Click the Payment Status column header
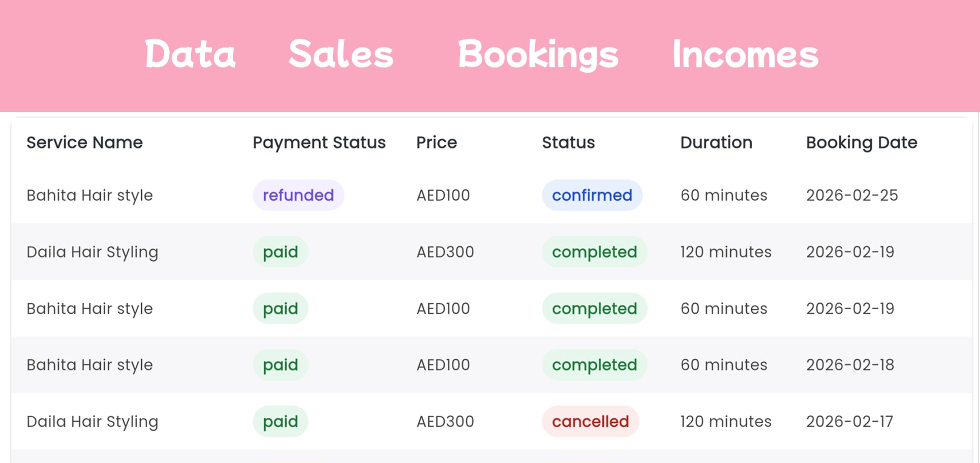 [x=319, y=143]
